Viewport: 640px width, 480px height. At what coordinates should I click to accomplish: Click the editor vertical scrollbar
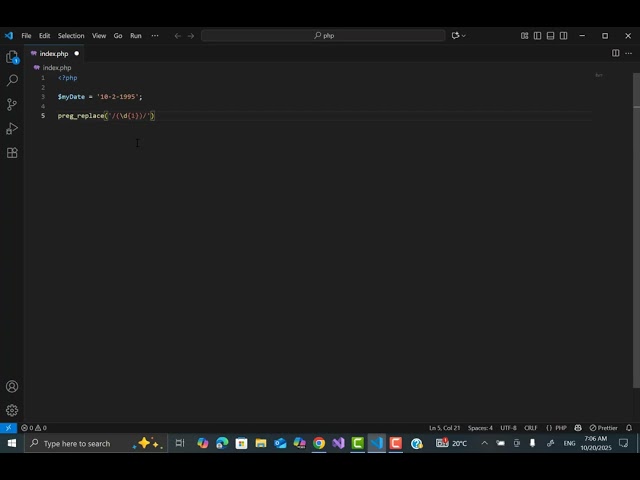[x=636, y=231]
